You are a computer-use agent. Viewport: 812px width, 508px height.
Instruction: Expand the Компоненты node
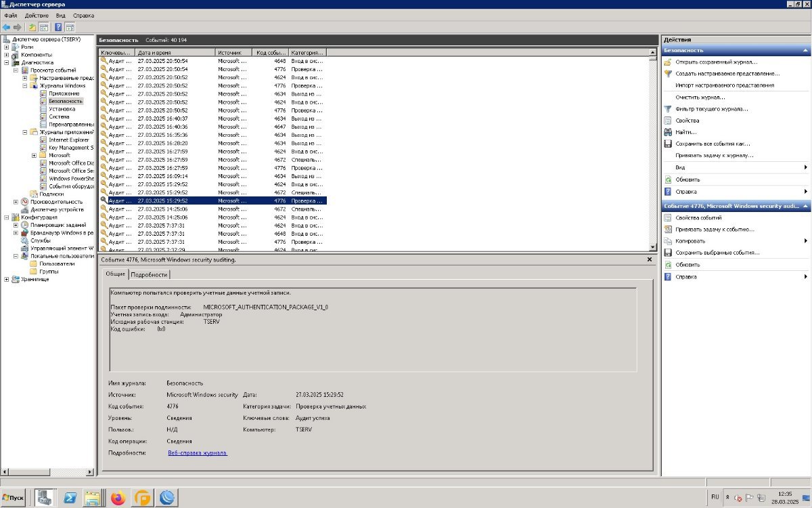coord(7,55)
